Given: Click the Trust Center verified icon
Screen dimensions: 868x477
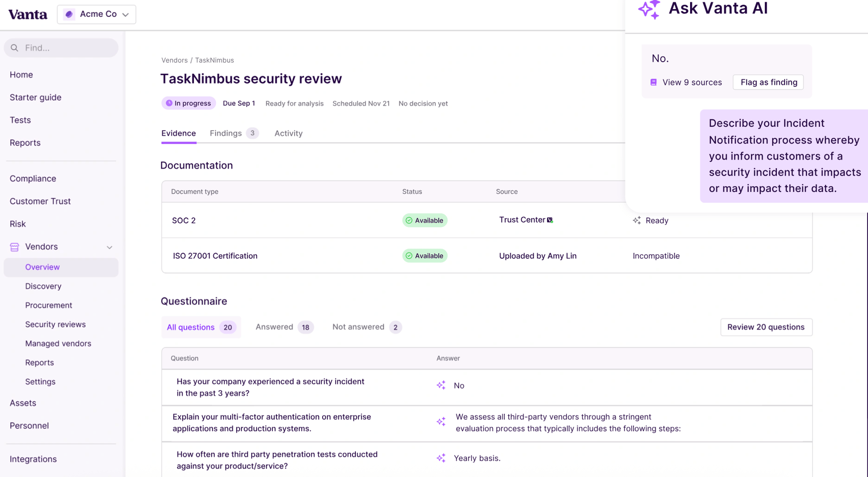Looking at the screenshot, I should click(550, 220).
